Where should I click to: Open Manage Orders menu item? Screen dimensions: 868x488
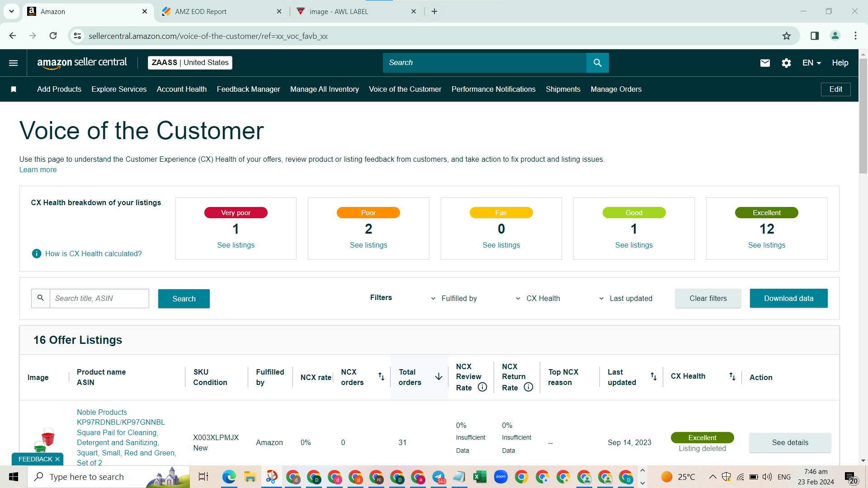coord(616,89)
